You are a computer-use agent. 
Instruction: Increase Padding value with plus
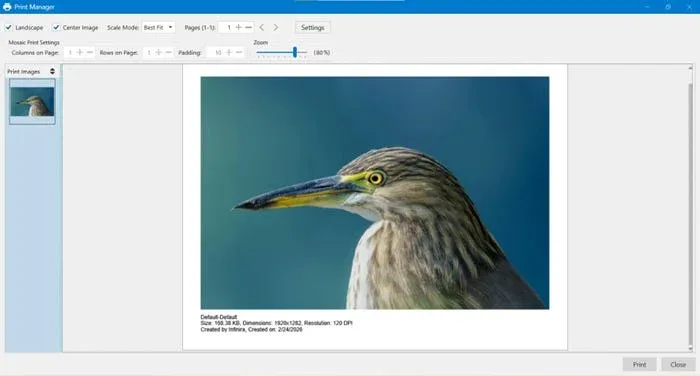[x=229, y=53]
